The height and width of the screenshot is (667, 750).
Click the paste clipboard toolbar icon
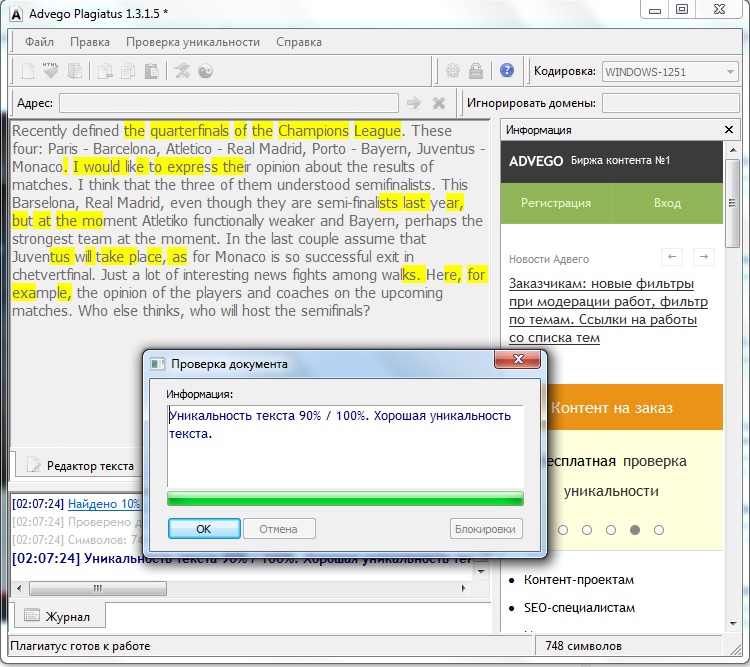(x=152, y=71)
